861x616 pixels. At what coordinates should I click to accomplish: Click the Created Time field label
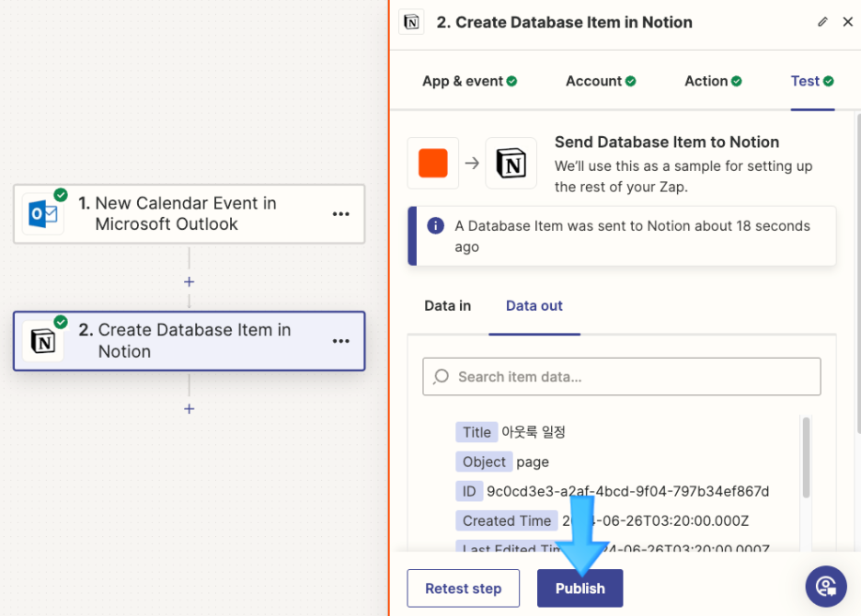tap(506, 520)
